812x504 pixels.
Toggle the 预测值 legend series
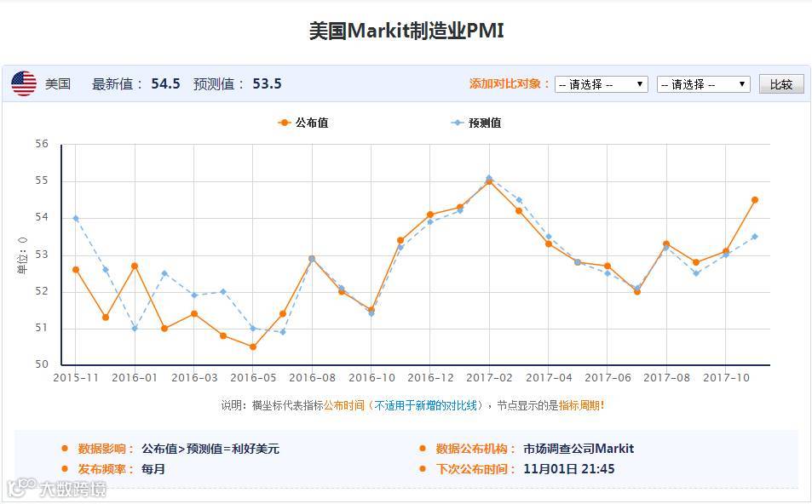(x=476, y=123)
